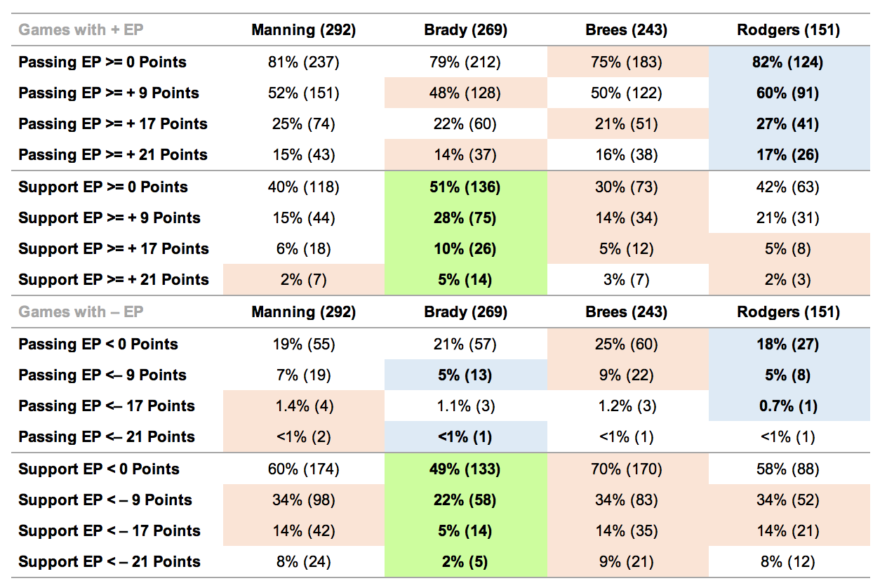Click the "Support EP >= + 21 Points" row label
This screenshot has width=887, height=588.
point(114,280)
